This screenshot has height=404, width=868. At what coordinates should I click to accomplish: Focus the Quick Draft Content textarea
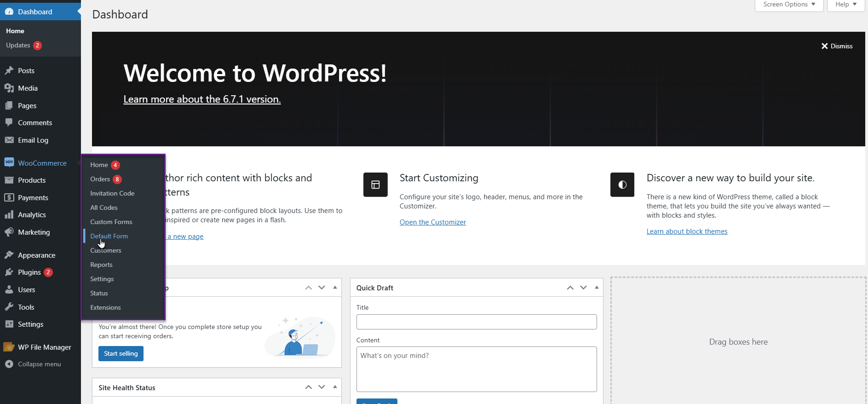click(x=477, y=369)
